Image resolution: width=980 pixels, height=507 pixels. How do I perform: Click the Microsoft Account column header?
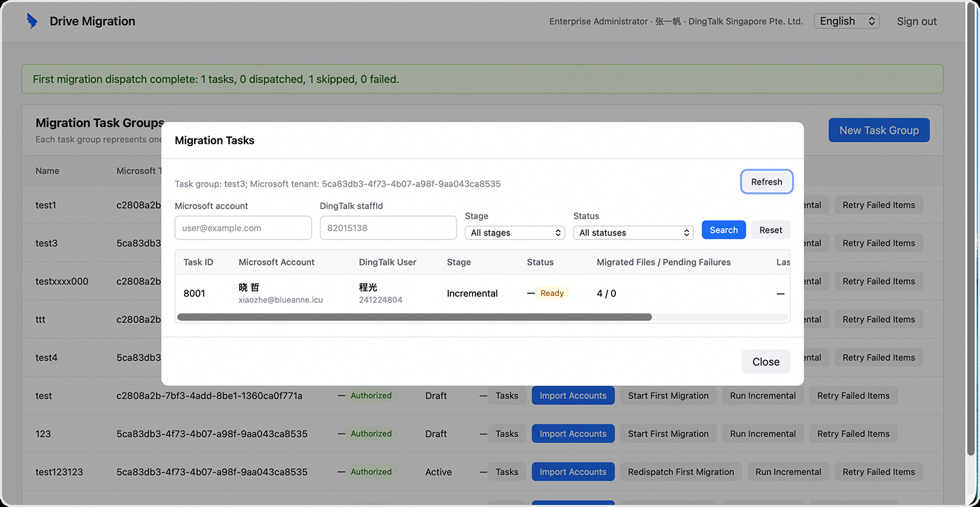(276, 262)
